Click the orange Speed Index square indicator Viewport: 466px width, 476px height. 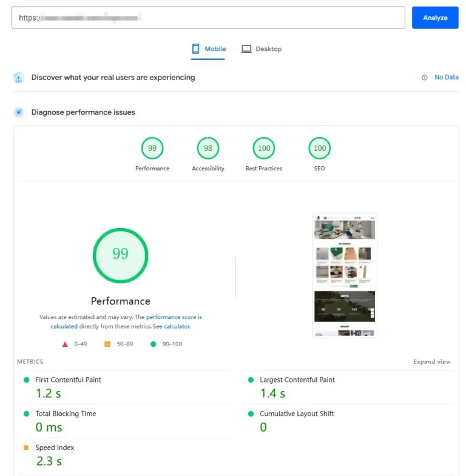(26, 448)
